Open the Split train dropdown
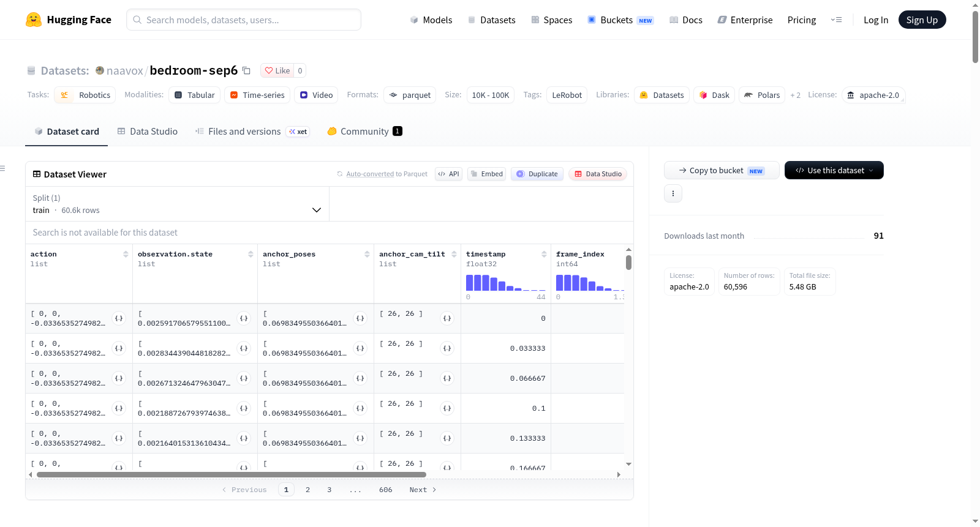Screen dimensions: 980x527 (177, 204)
